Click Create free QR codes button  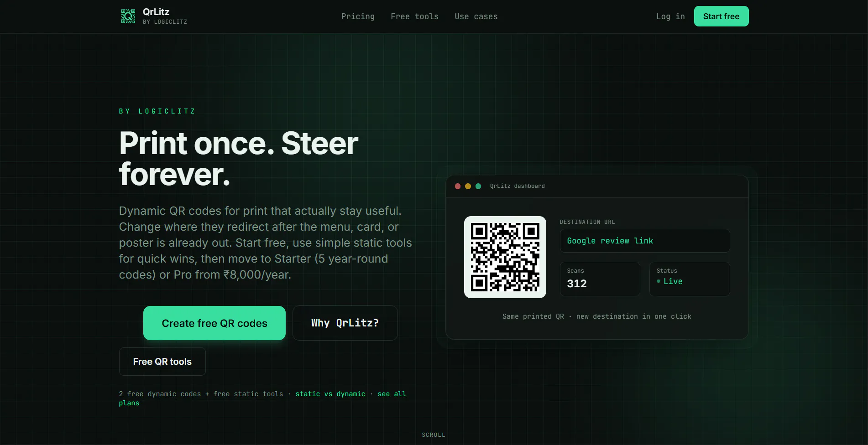click(x=214, y=323)
